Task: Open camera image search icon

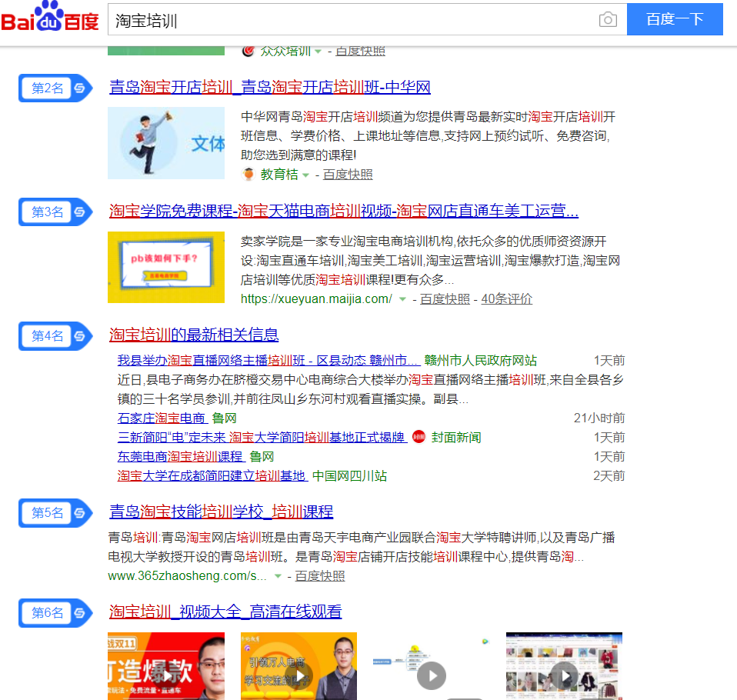Action: [x=608, y=20]
